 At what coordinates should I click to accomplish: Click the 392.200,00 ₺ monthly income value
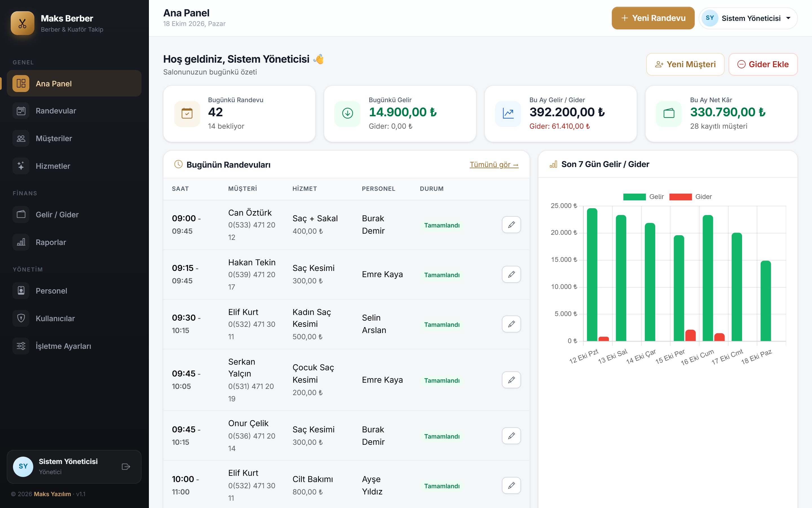(x=567, y=112)
